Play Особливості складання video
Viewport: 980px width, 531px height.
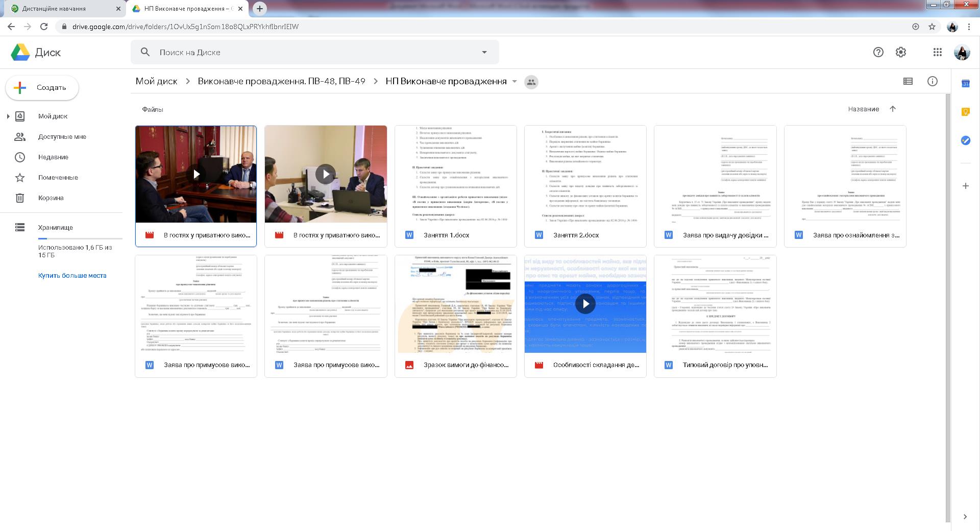click(x=585, y=304)
